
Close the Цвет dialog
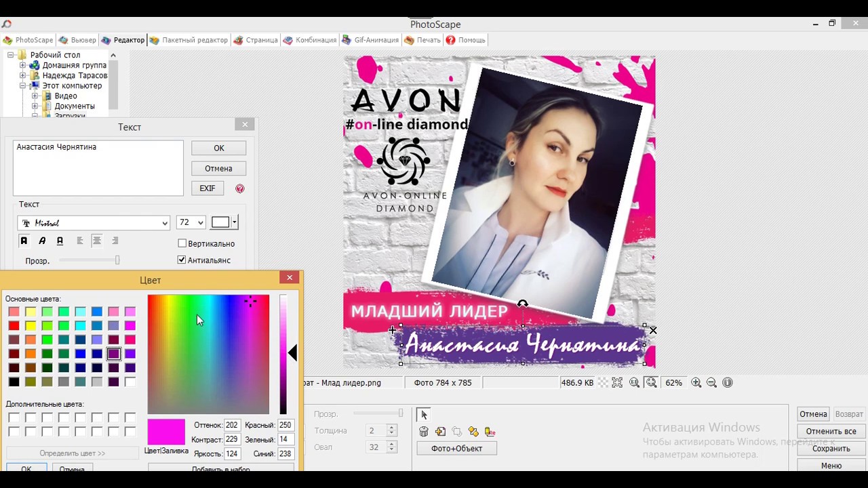[x=290, y=278]
